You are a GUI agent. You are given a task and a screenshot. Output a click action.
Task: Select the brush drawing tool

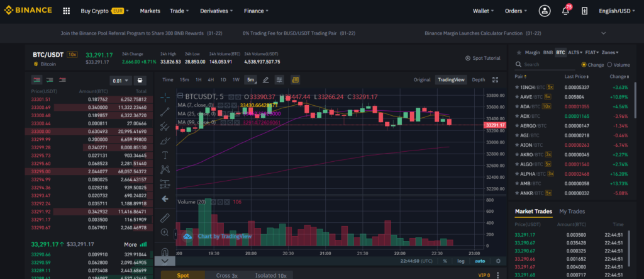point(165,140)
